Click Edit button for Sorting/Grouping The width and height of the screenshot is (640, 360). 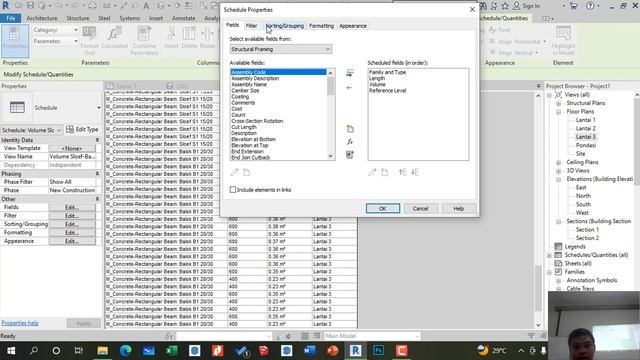pos(72,224)
